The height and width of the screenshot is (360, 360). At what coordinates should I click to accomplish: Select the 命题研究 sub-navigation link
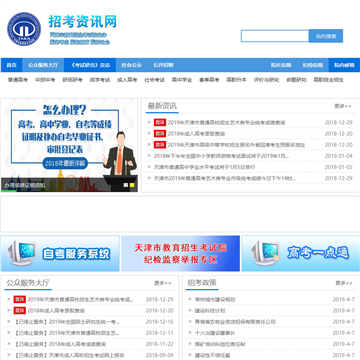[296, 80]
